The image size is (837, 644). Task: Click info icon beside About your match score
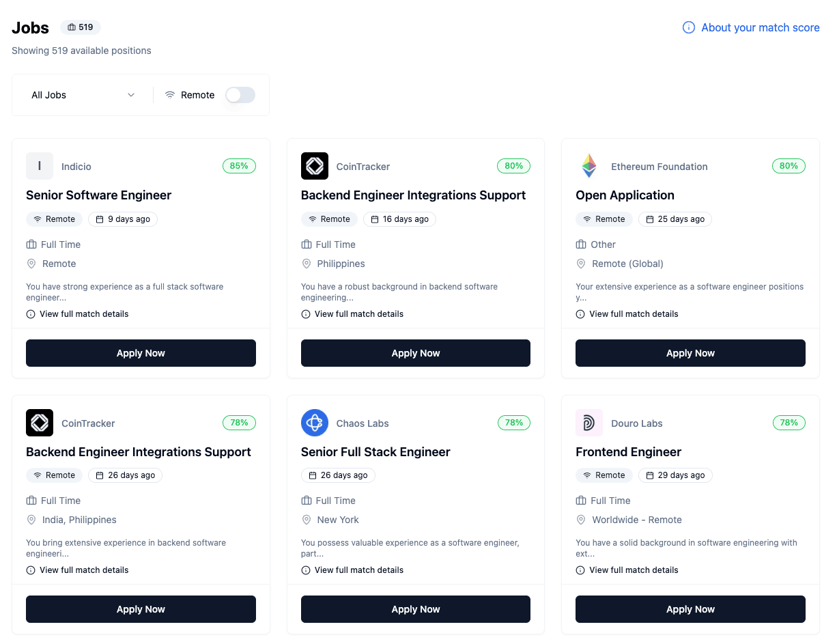[x=689, y=27]
